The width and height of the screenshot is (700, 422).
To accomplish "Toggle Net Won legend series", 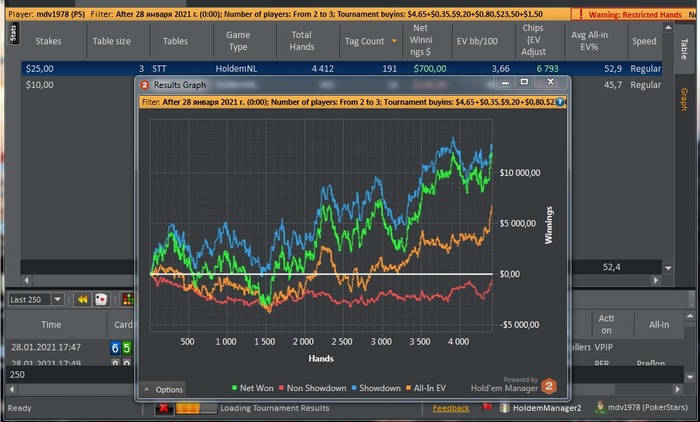I will point(253,388).
